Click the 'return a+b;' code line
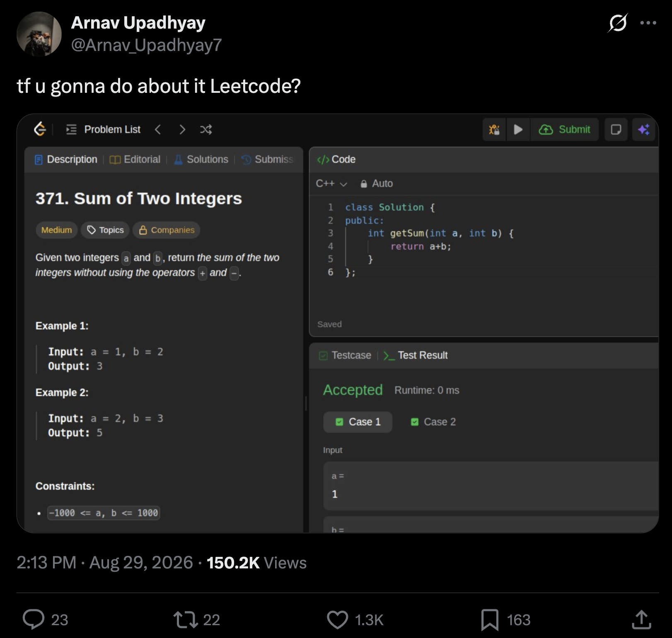Viewport: 672px width, 638px height. tap(421, 247)
